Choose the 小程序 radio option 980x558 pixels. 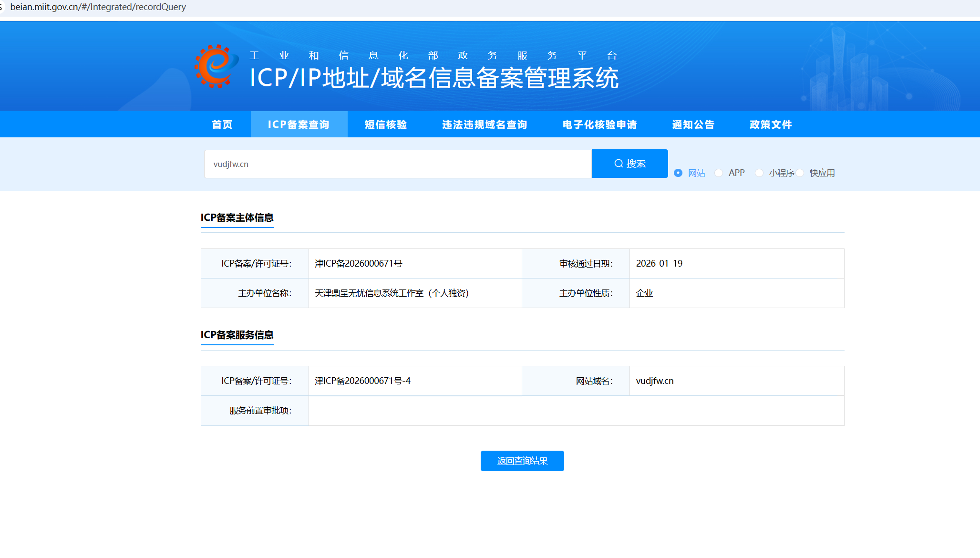click(x=759, y=173)
